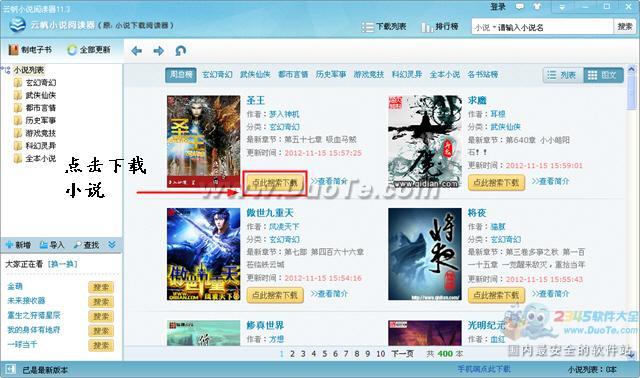Click 查看简介 link for 将夜
The image size is (640, 378).
pos(550,294)
